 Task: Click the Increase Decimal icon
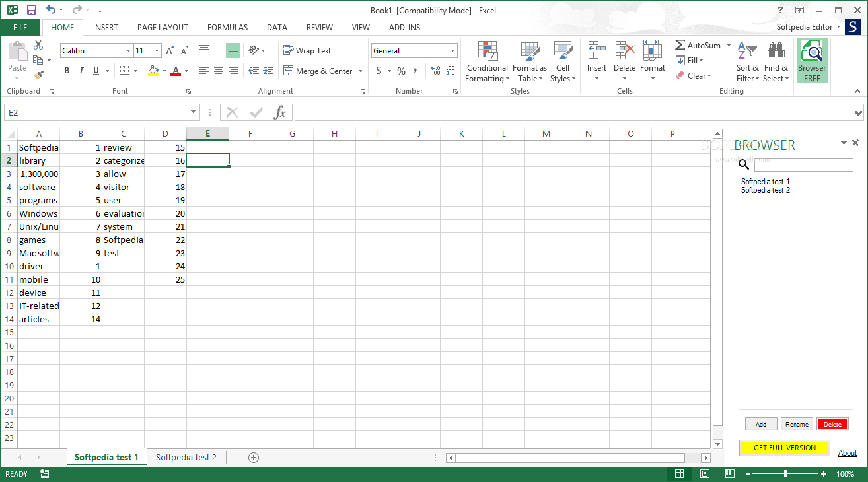(x=435, y=71)
